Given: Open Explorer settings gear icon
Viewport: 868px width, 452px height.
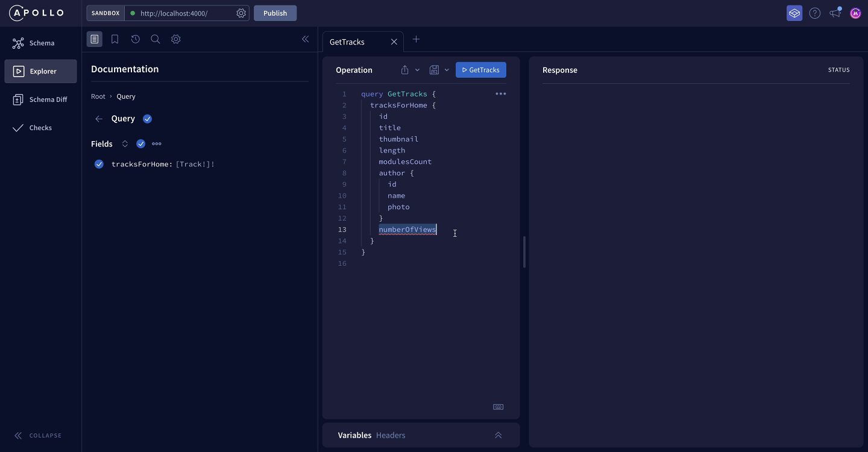Looking at the screenshot, I should (x=175, y=39).
